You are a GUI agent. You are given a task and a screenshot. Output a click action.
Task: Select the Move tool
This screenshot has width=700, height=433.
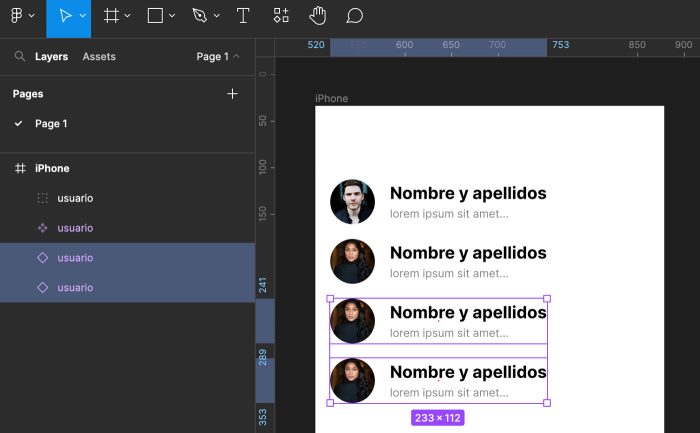tap(64, 16)
